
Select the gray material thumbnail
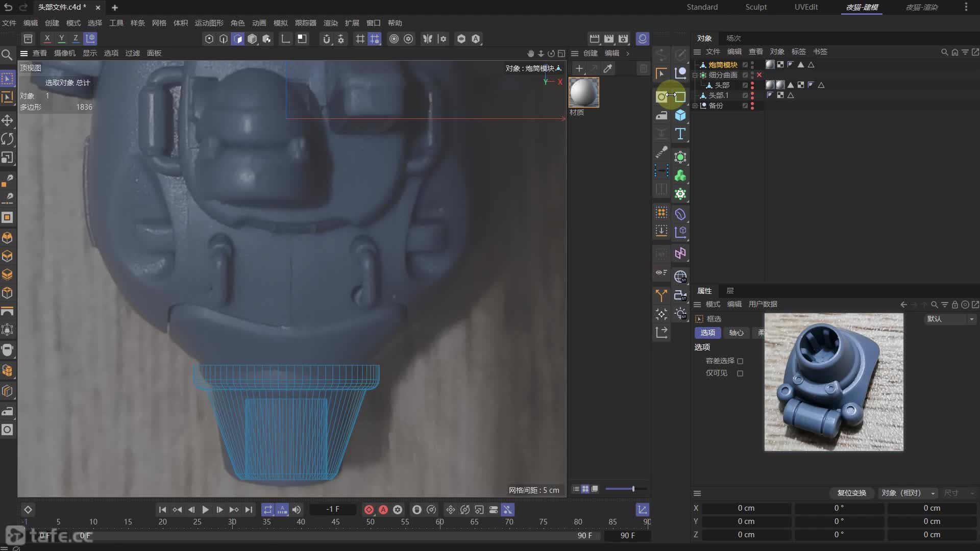click(584, 92)
